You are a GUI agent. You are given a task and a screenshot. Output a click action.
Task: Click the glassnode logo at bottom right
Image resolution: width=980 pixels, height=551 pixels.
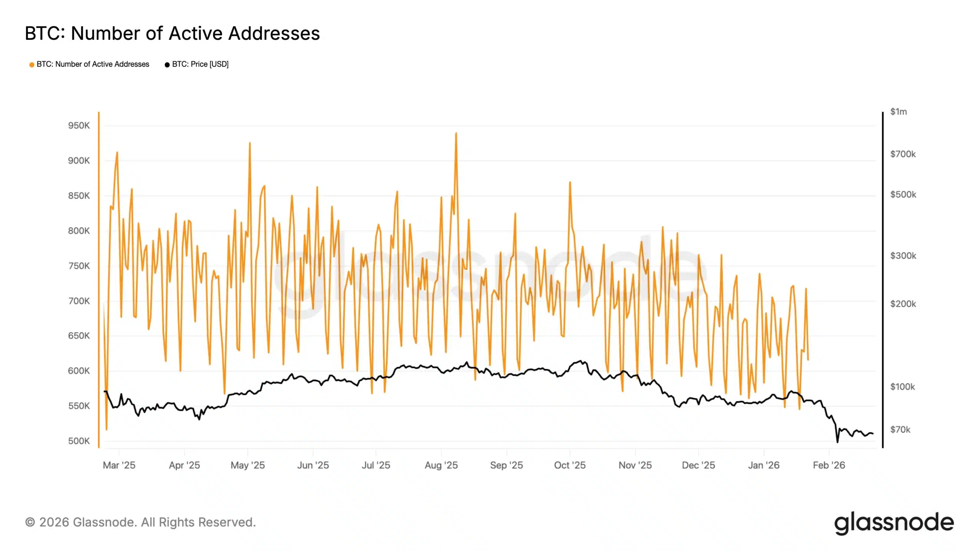click(x=894, y=523)
